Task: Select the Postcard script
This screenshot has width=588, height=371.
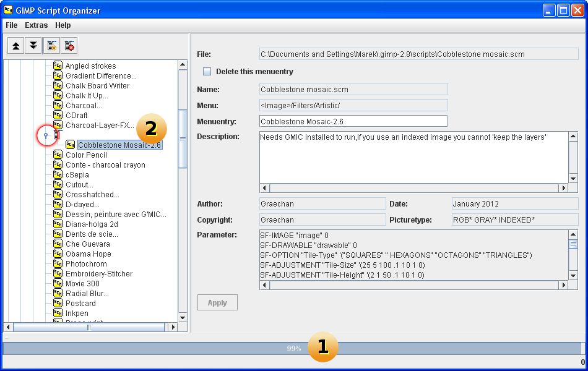Action: [80, 303]
